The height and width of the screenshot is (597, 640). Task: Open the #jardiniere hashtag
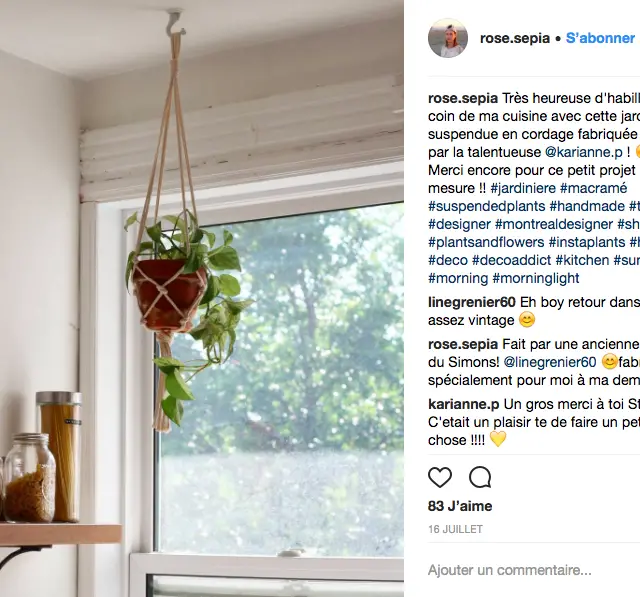coord(523,188)
